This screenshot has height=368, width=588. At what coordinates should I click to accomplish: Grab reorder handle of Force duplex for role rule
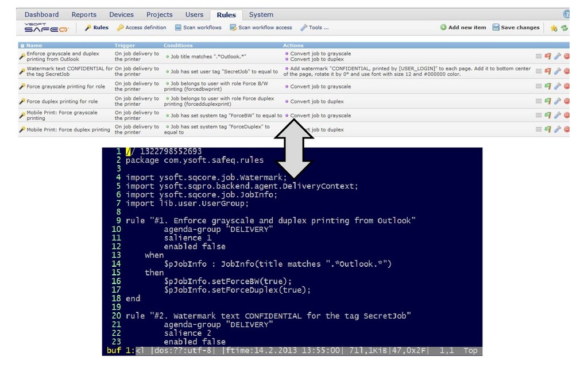pos(539,101)
